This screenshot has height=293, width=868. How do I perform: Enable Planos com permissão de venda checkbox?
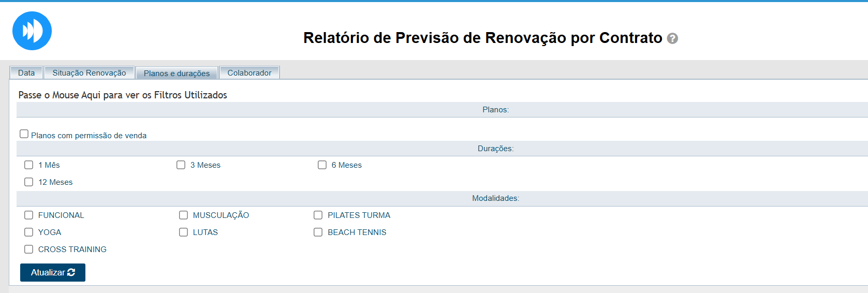pyautogui.click(x=24, y=134)
